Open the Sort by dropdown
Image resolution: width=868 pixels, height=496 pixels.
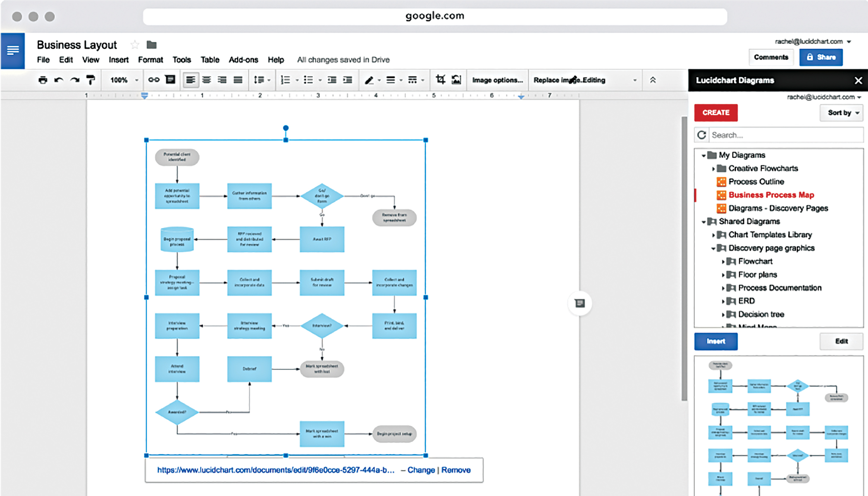coord(843,113)
